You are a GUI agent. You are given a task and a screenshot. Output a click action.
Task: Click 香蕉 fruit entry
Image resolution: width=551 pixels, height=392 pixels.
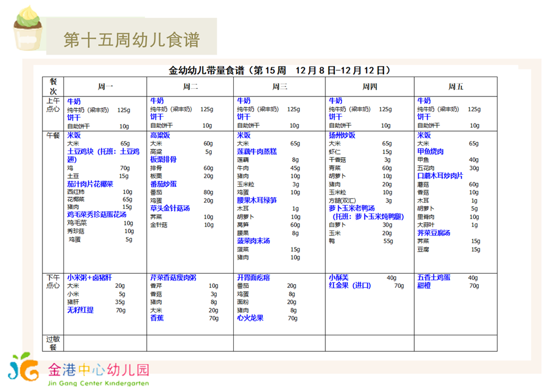[x=157, y=318]
